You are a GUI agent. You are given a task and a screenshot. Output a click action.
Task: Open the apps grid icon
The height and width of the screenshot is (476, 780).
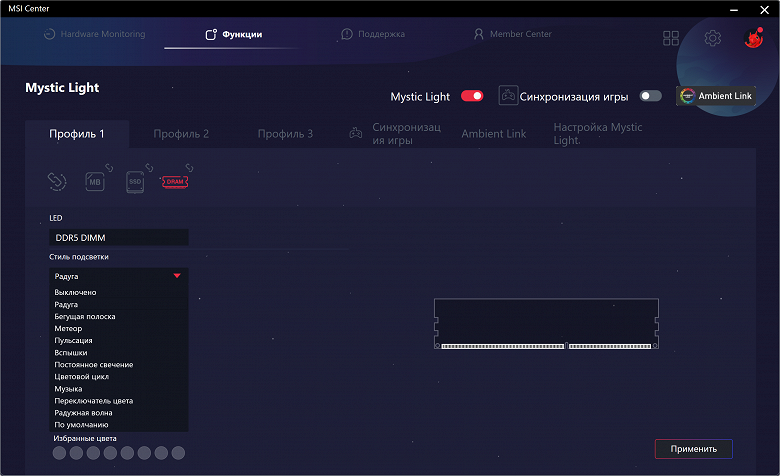(x=671, y=38)
